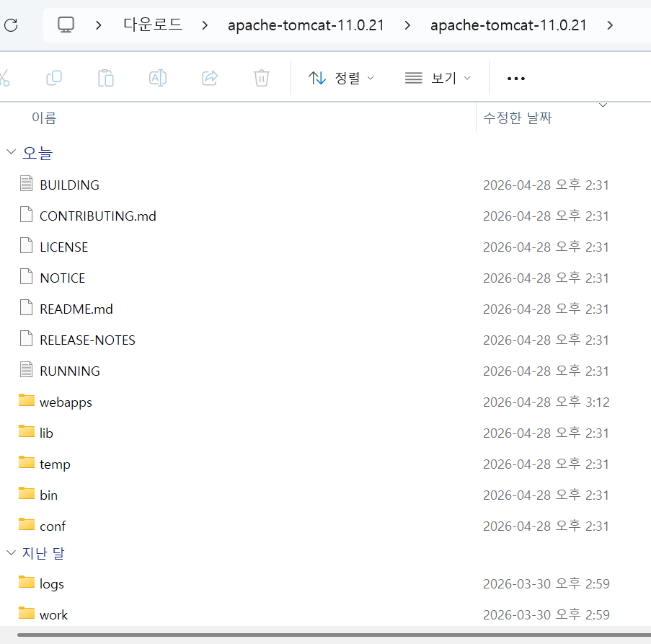Expand chevron after 다운로드 in breadcrumb
Image resolution: width=651 pixels, height=644 pixels.
(x=205, y=25)
